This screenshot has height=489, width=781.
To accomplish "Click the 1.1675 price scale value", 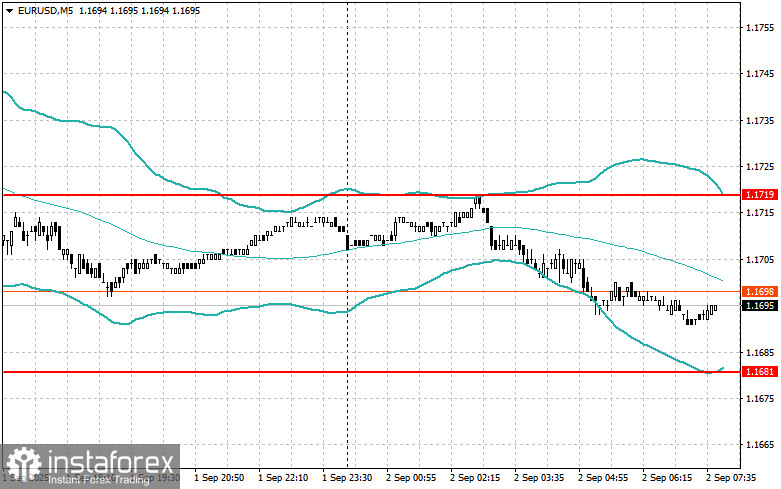I will 760,399.
